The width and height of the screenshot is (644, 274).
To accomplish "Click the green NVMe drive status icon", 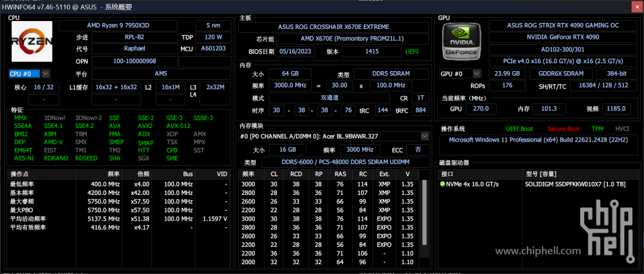I will coord(442,184).
